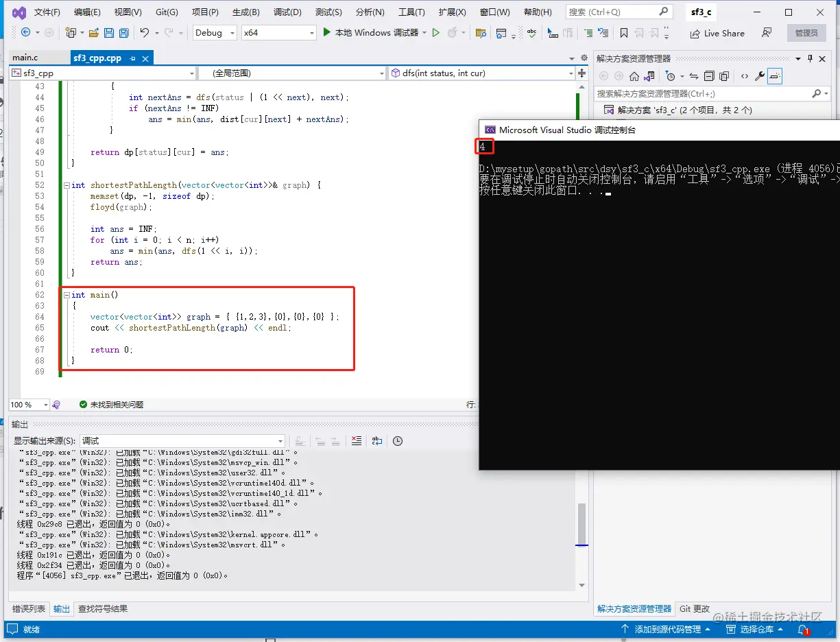This screenshot has height=642, width=840.
Task: Click the split editor icon above the scrollbar
Action: coord(582,73)
